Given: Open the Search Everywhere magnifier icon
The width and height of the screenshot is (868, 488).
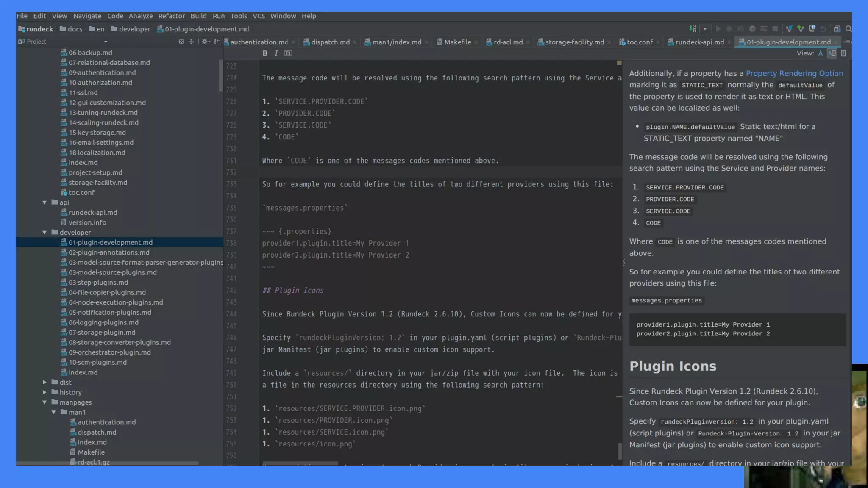Looking at the screenshot, I should coord(849,29).
